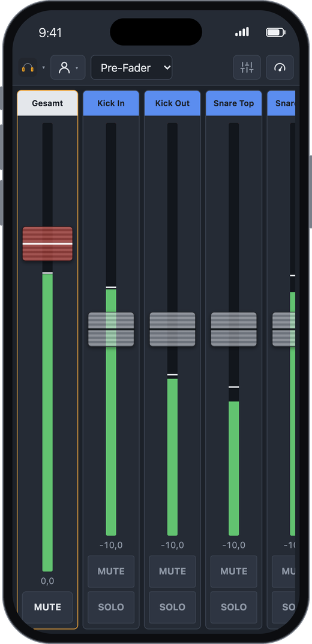Click the gauge meter icon
312x644 pixels.
(280, 67)
